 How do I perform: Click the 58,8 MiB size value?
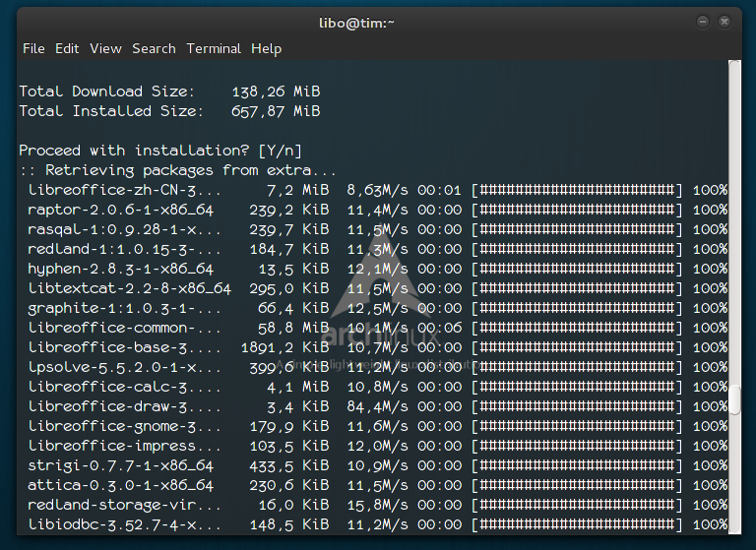293,328
